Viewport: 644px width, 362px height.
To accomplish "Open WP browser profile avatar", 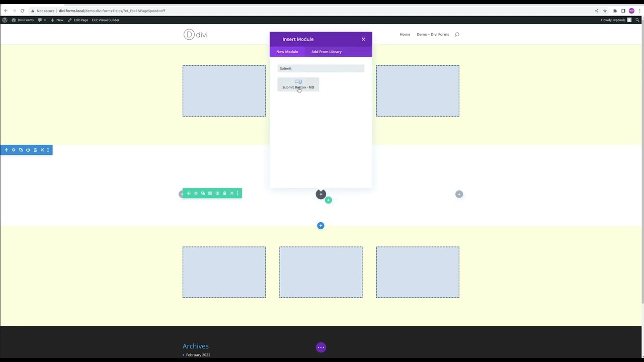I will 631,11.
